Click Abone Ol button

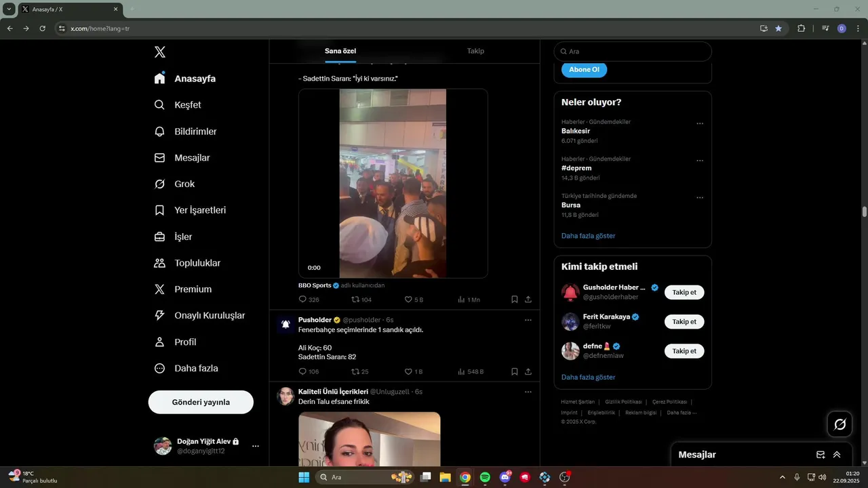[x=584, y=70]
